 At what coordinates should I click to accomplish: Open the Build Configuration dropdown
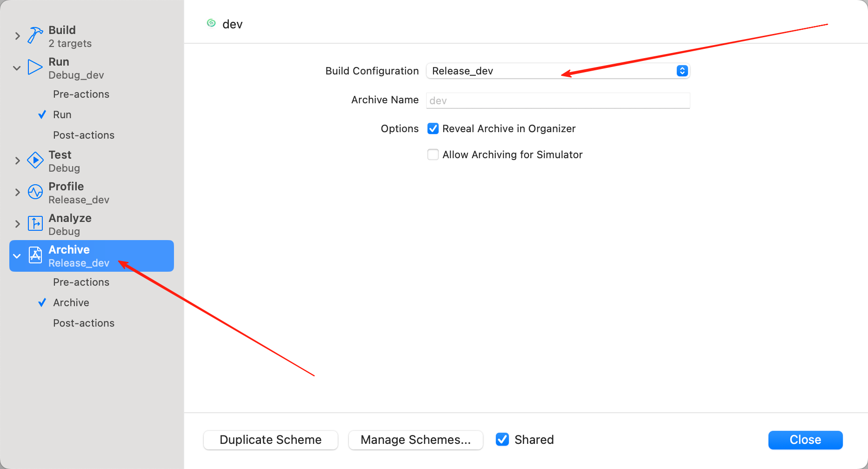[558, 71]
